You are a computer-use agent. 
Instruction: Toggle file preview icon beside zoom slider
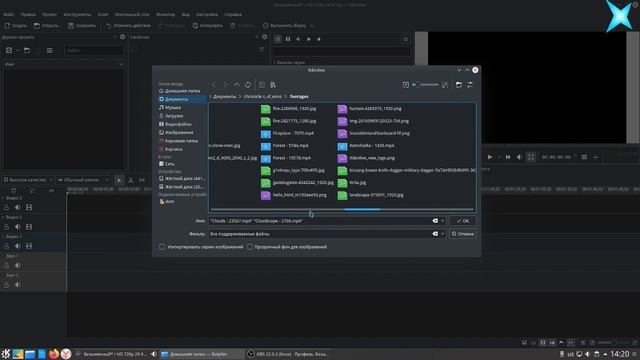click(405, 84)
